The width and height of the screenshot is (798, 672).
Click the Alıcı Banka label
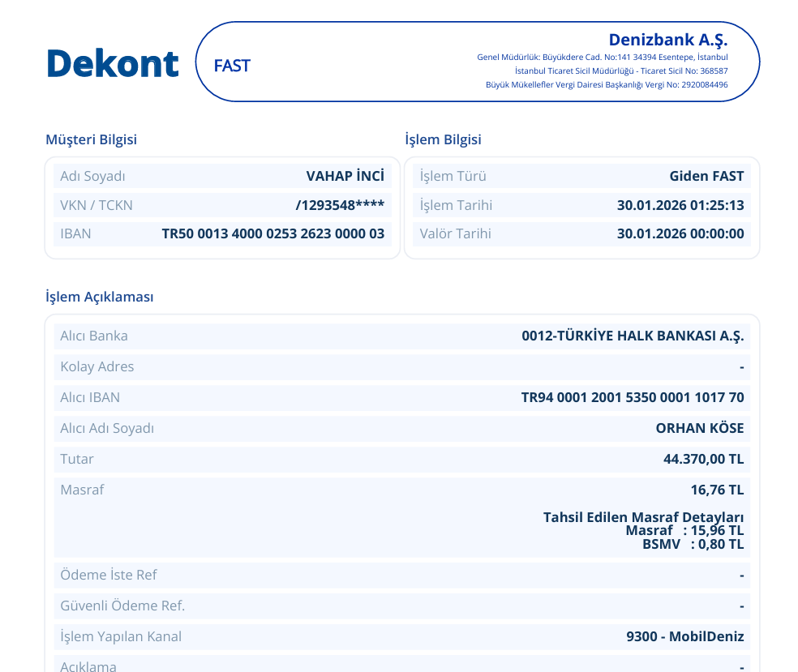click(x=93, y=336)
